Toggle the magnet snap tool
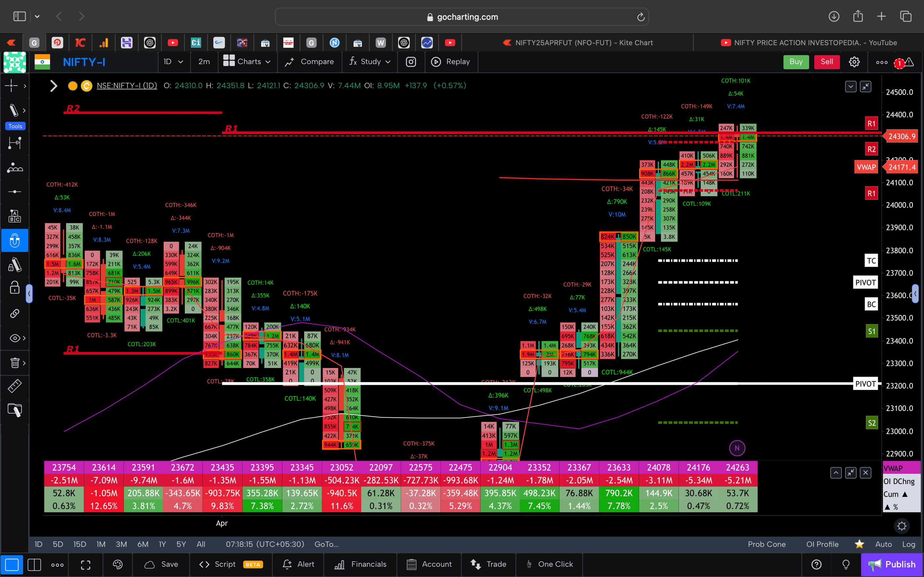This screenshot has width=924, height=577. 15,240
